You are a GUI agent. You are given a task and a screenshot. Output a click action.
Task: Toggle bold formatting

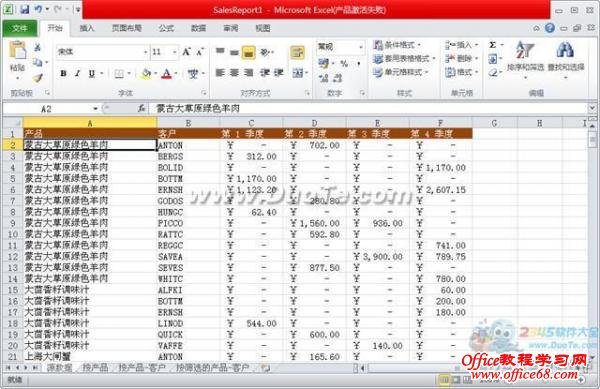click(x=63, y=73)
